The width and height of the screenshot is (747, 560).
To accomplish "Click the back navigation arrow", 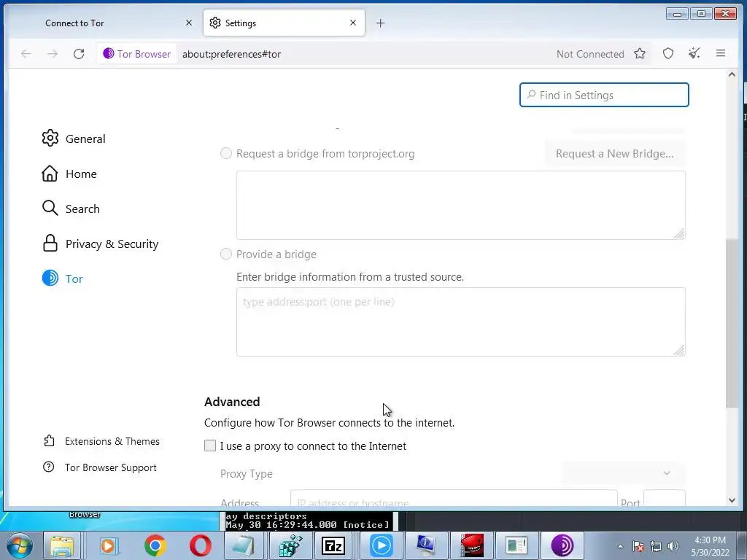I will pyautogui.click(x=26, y=54).
